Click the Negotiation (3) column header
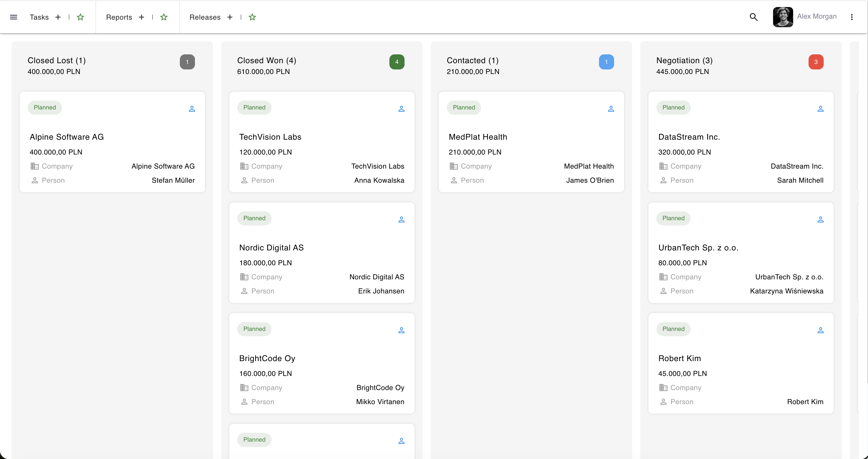Screen dimensions: 868x459 684,61
